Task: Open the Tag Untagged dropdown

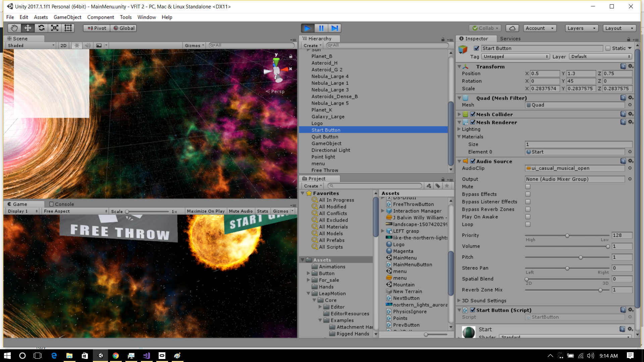Action: (x=515, y=57)
